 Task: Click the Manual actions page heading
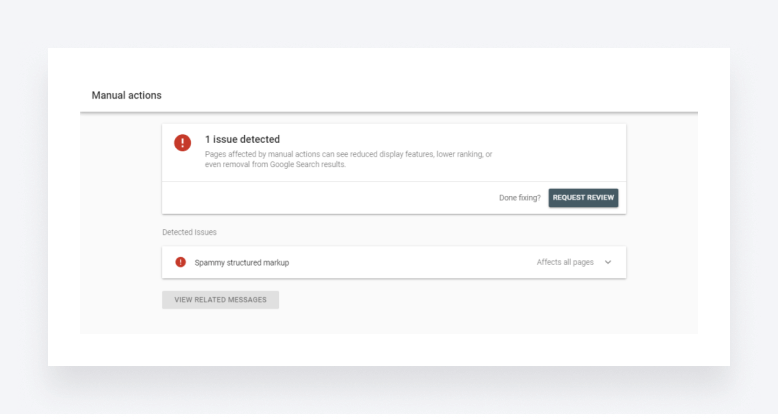127,95
